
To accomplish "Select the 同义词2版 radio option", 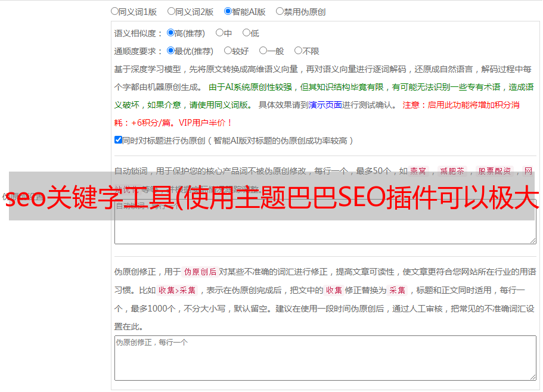I will pyautogui.click(x=171, y=11).
